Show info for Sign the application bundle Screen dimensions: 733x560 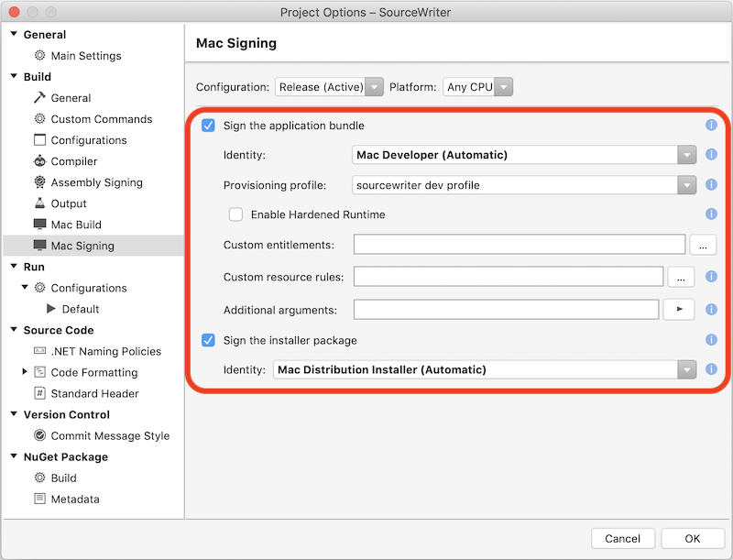point(711,125)
